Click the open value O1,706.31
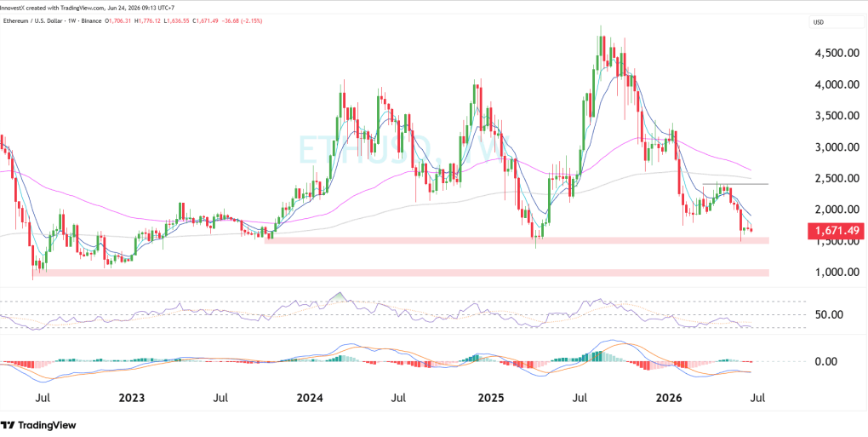 point(118,21)
